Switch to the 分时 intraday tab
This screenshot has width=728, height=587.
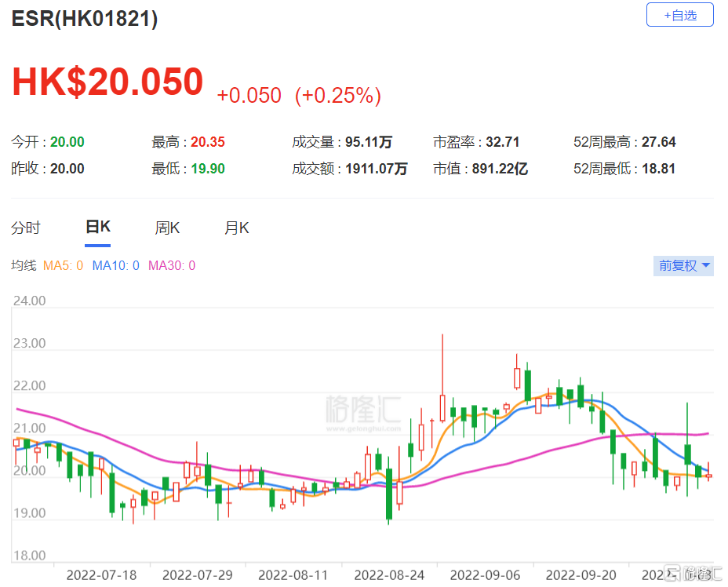pos(27,227)
